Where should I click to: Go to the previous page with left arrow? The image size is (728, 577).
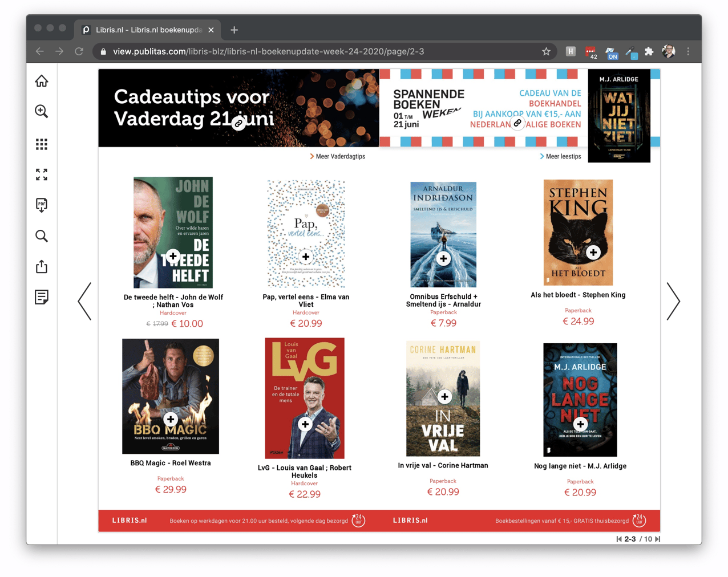[84, 301]
